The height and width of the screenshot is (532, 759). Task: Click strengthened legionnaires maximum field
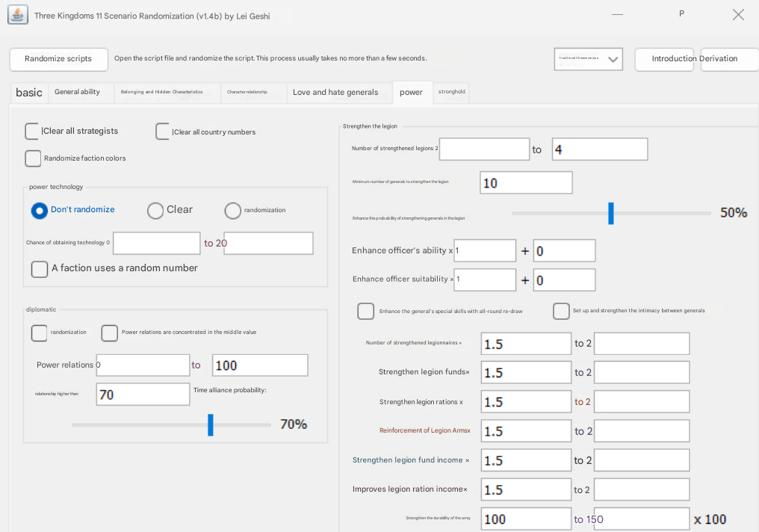(x=642, y=344)
